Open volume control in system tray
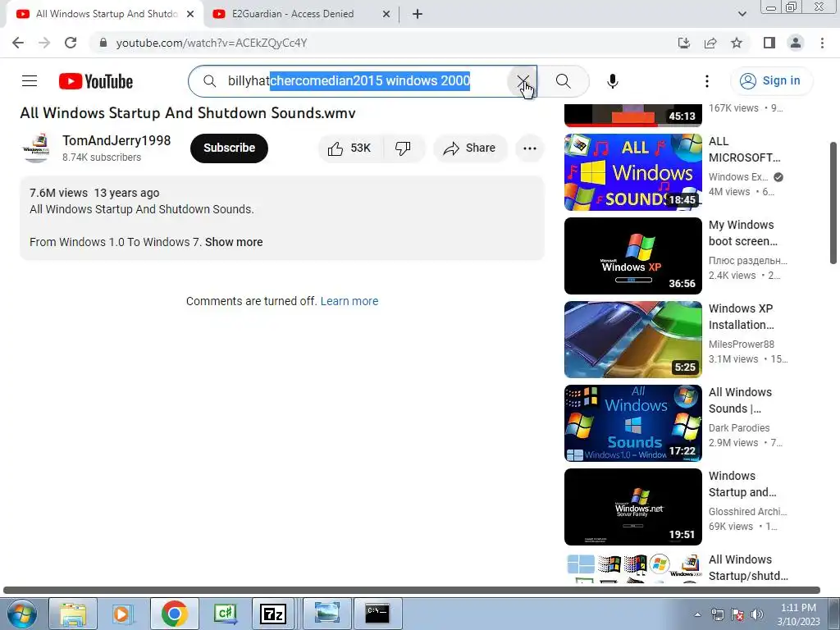This screenshot has width=840, height=630. click(757, 615)
